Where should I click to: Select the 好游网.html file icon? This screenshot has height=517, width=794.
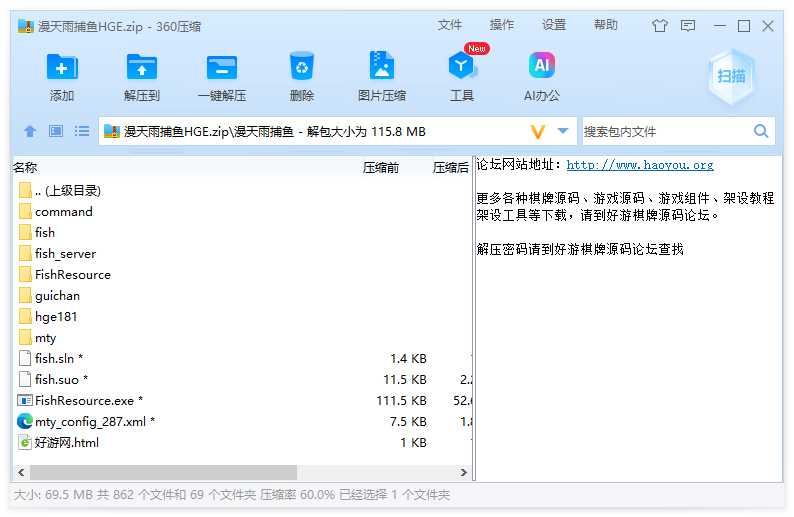(25, 443)
